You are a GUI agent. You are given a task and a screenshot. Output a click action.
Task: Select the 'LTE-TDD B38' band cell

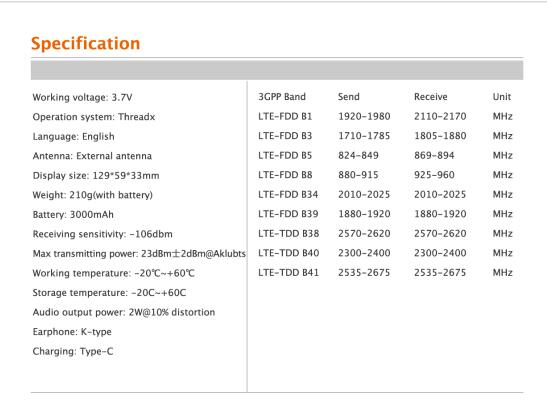pyautogui.click(x=289, y=233)
